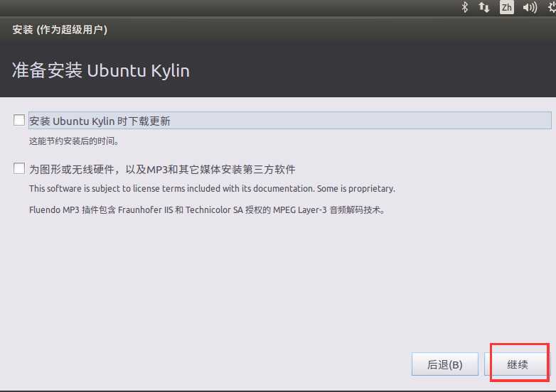Open the network connection indicator
Viewport: 556px width, 392px height.
(484, 7)
